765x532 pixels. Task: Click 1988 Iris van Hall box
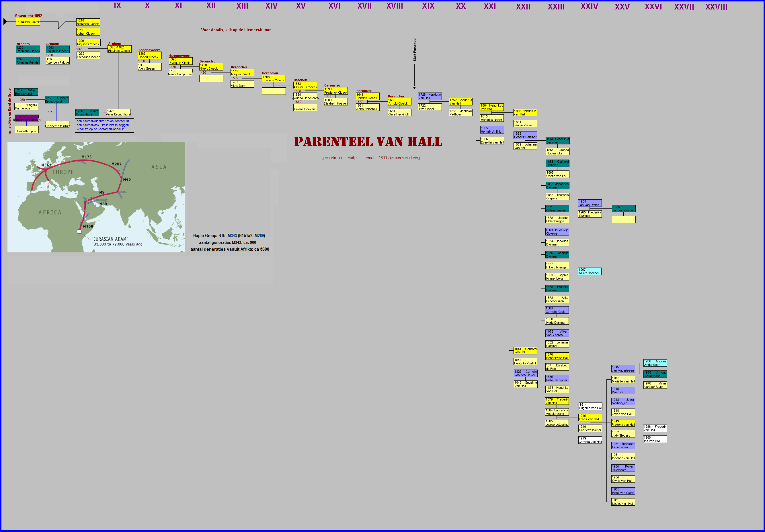pyautogui.click(x=655, y=439)
